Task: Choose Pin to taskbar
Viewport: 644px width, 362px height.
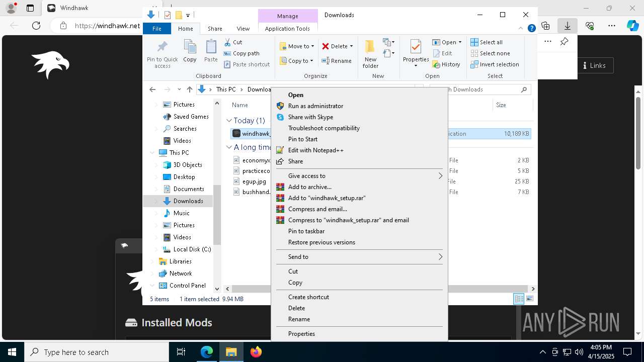Action: coord(359,231)
